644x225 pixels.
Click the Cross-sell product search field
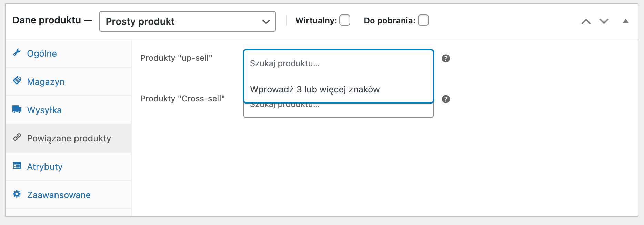pos(338,111)
